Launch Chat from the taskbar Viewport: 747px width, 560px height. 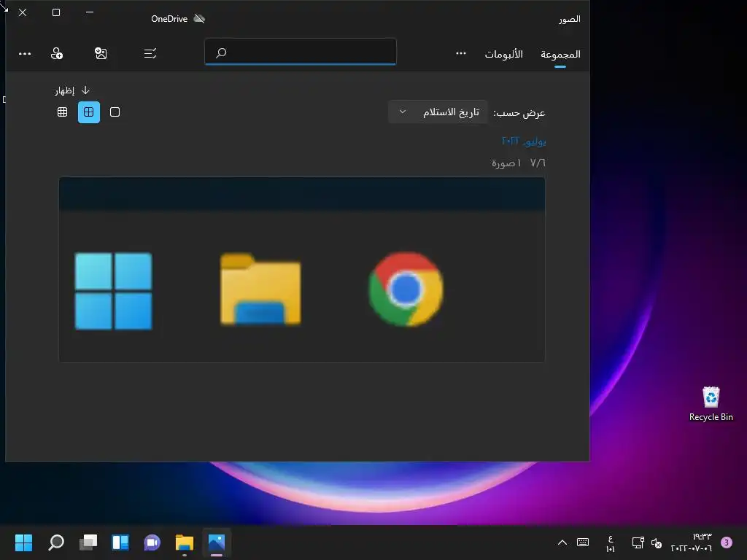click(x=152, y=542)
